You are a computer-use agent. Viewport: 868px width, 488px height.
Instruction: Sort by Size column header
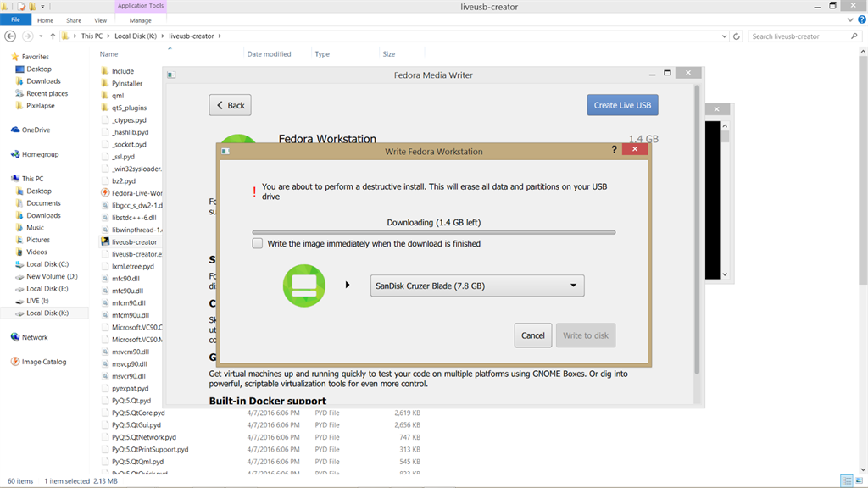tap(389, 53)
